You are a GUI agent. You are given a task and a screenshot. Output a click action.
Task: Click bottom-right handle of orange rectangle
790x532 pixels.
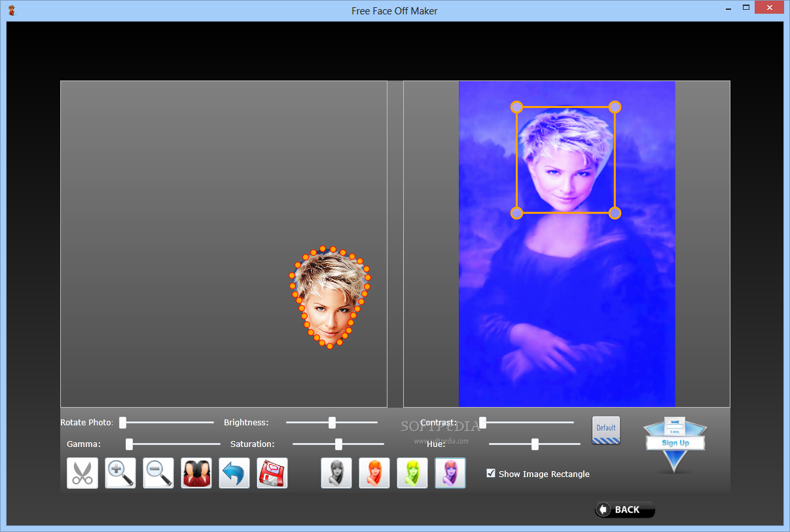tap(615, 213)
